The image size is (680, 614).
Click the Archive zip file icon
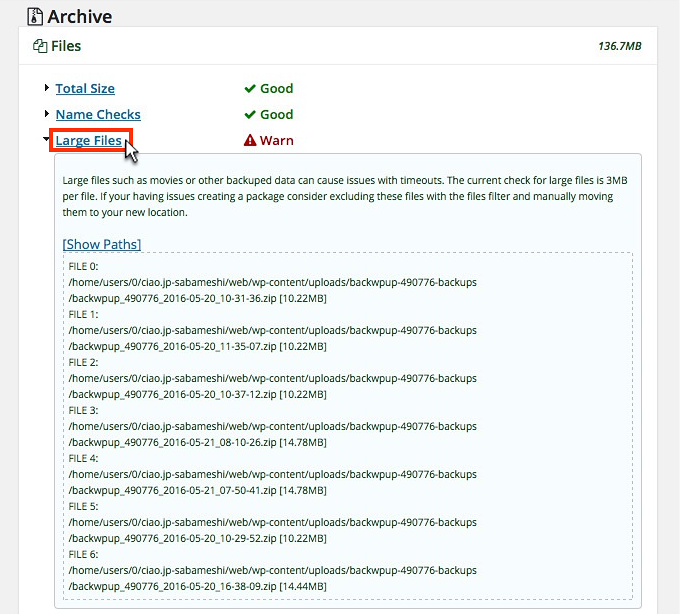35,16
